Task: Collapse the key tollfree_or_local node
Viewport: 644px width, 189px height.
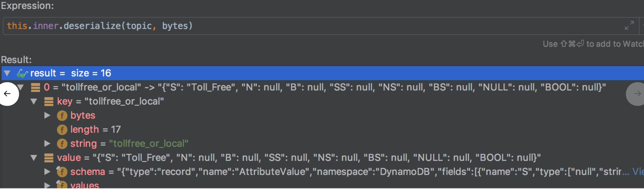Action: (x=34, y=102)
